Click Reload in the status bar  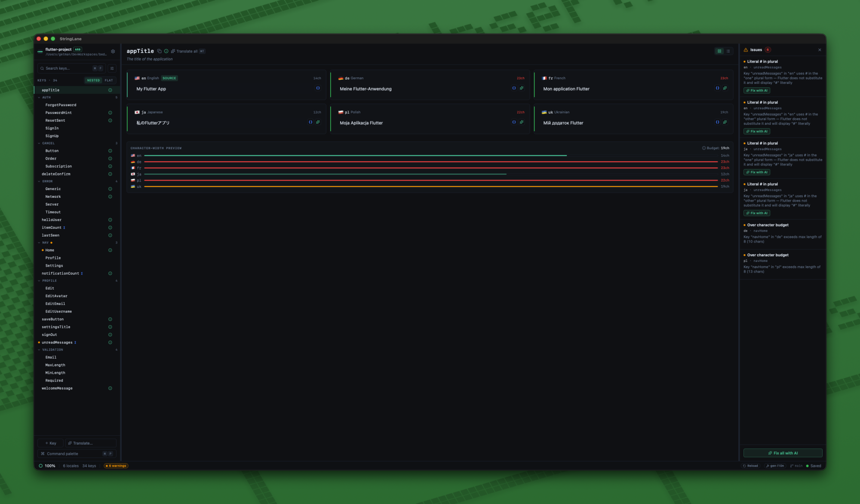click(x=750, y=466)
